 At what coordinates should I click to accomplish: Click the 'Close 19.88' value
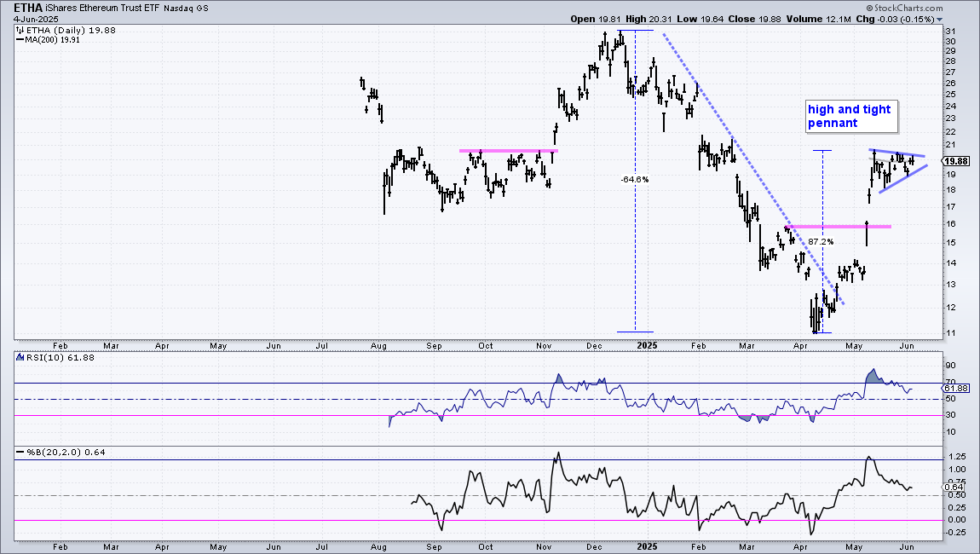point(754,19)
